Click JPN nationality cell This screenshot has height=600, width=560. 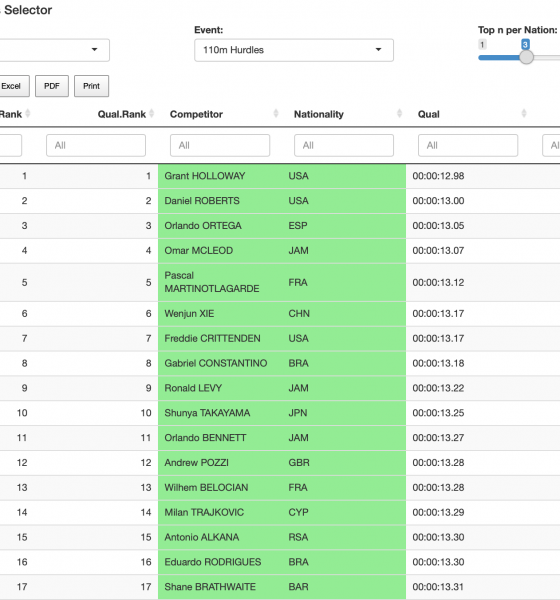tap(298, 413)
